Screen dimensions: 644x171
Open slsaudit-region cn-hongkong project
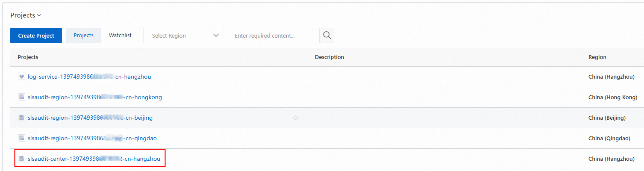(x=94, y=97)
